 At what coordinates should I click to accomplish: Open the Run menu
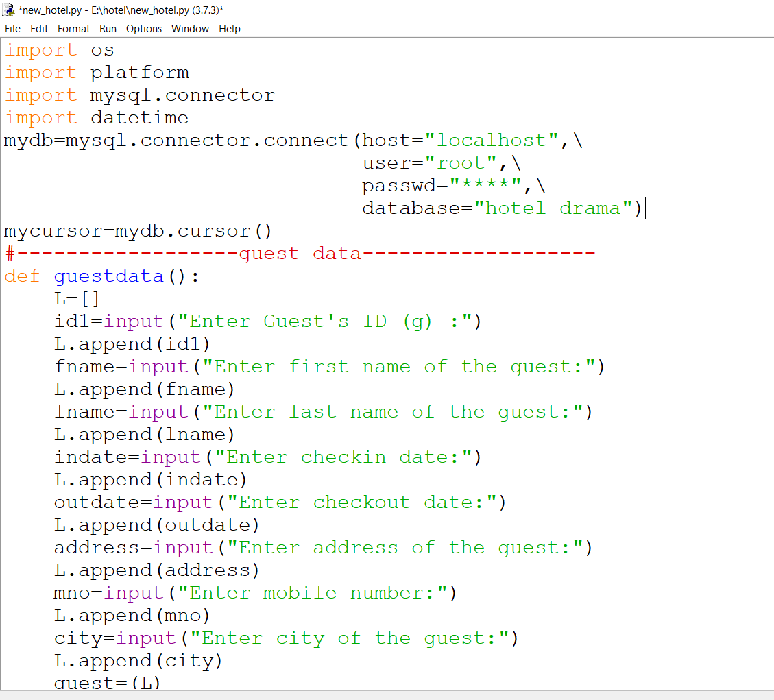point(108,29)
